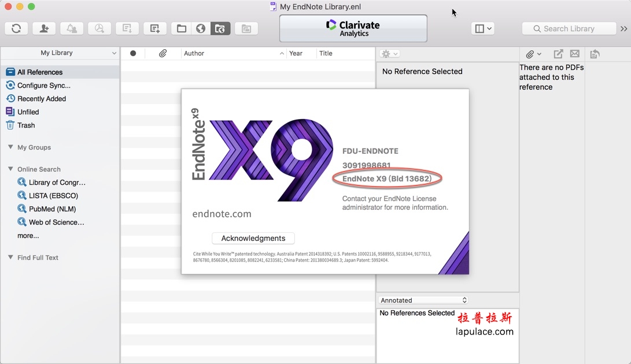Screen dimensions: 631x364
Task: Click the Share Library person-plus icon
Action: pos(45,28)
